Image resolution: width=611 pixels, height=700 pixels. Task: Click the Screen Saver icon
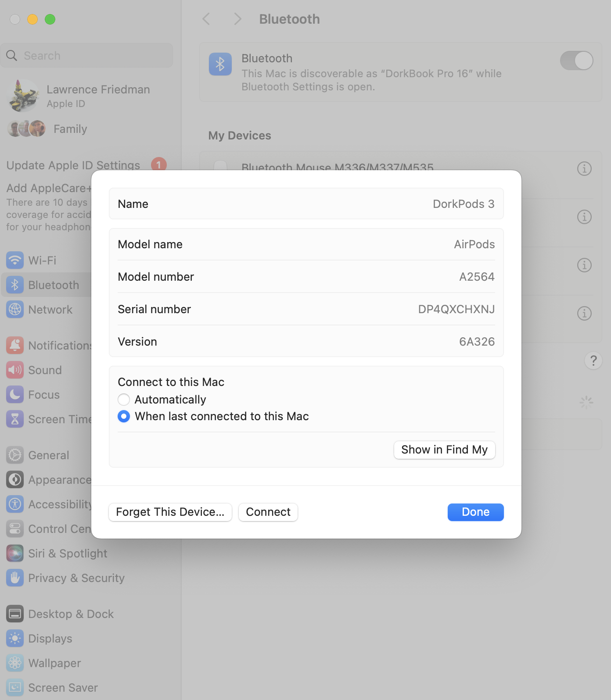[x=15, y=687]
